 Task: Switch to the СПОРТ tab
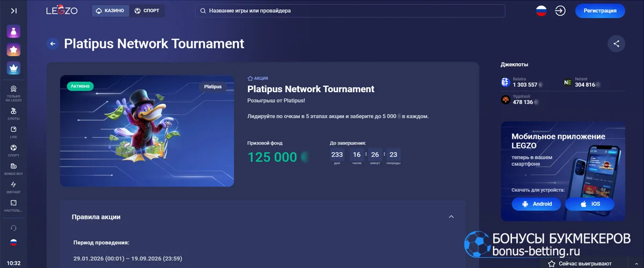(147, 11)
